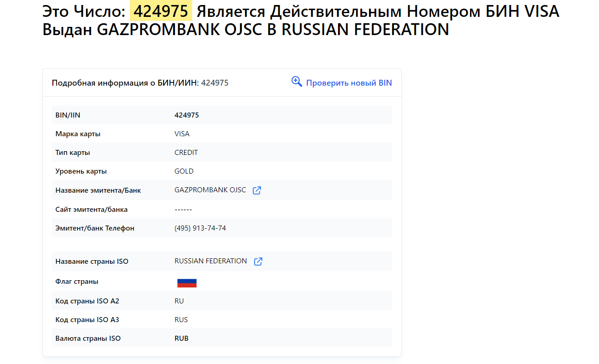Click the Russian flag image

coord(187,283)
